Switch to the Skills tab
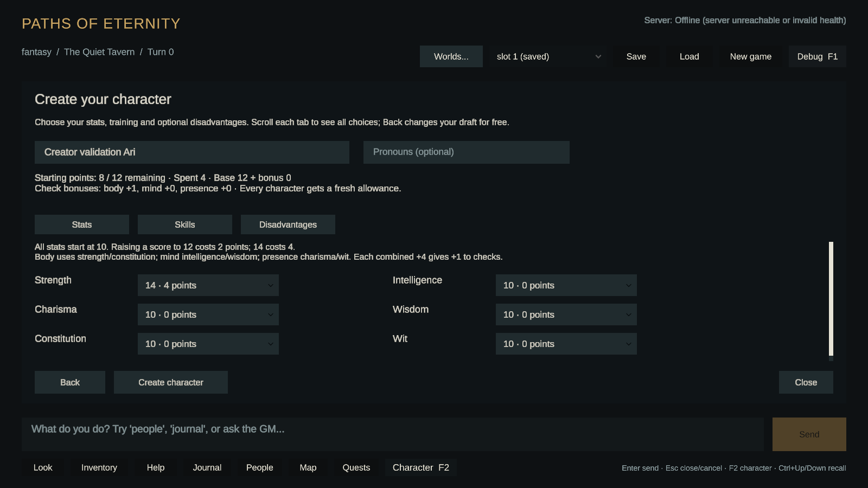Image resolution: width=868 pixels, height=488 pixels. point(185,224)
